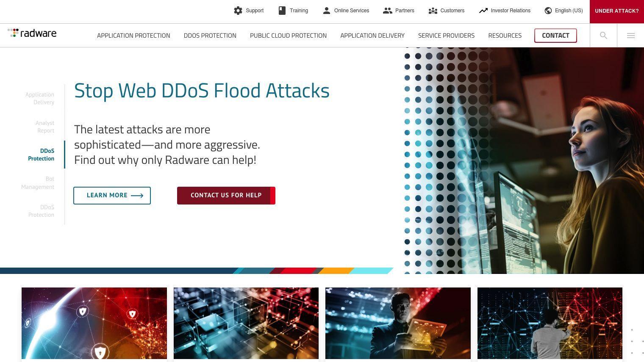Select Analyst Report slide tab
Viewport: 644px width, 362px height.
(44, 127)
